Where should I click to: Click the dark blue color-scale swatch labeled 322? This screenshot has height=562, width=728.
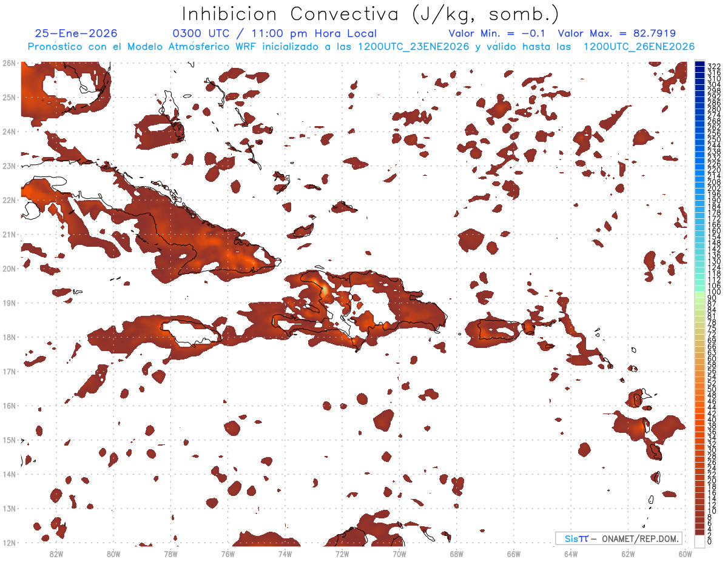[x=699, y=64]
